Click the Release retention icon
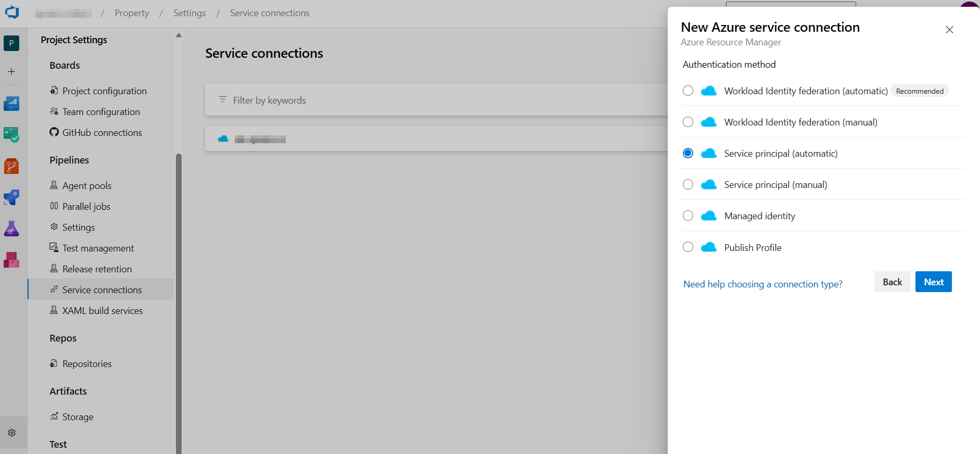980x454 pixels. pos(54,268)
